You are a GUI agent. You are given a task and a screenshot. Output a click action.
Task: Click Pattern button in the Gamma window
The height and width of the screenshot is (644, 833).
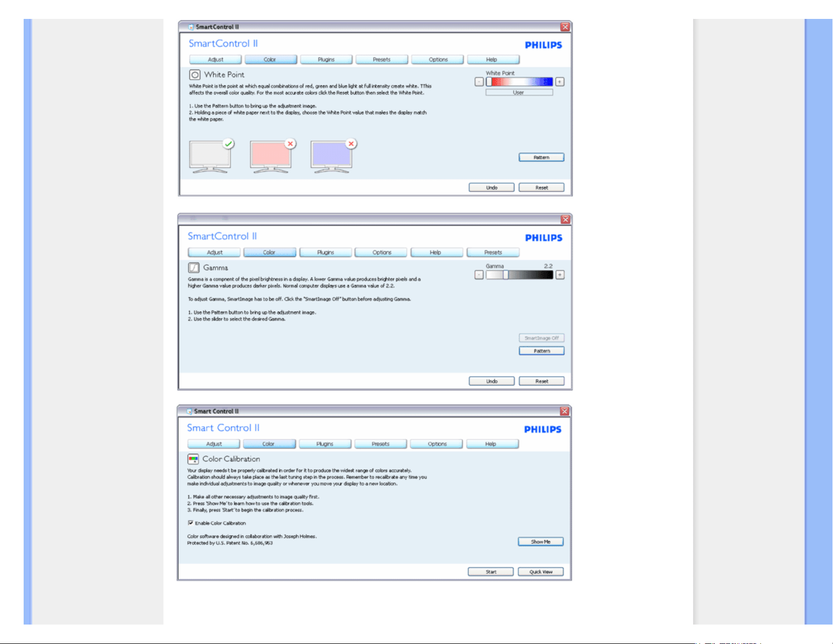pyautogui.click(x=541, y=351)
